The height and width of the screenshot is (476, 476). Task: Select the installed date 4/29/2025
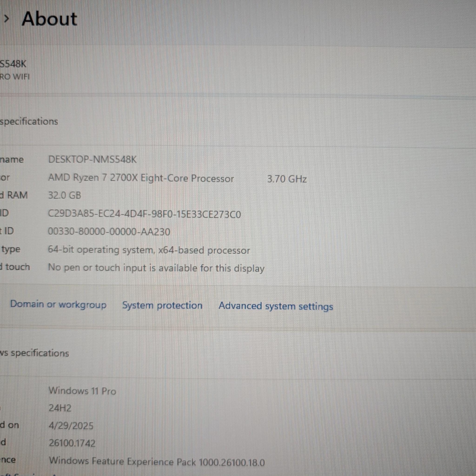click(71, 426)
